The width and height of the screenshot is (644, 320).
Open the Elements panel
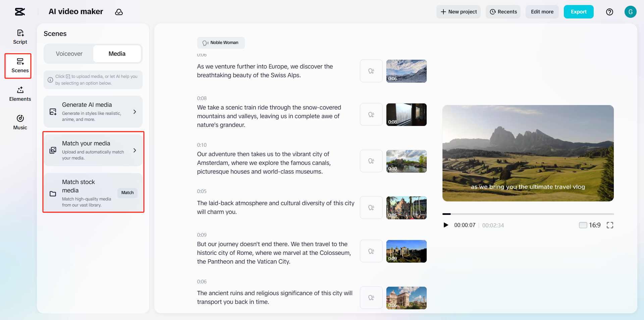tap(20, 94)
